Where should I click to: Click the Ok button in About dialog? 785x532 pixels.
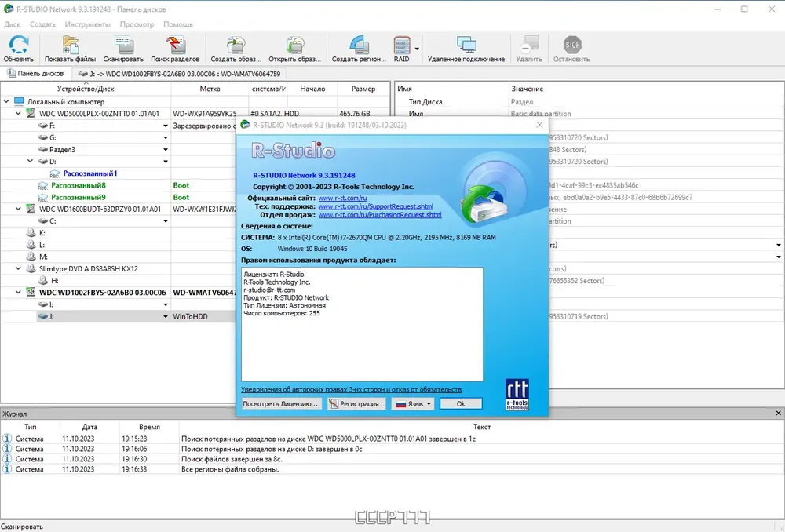pos(461,403)
